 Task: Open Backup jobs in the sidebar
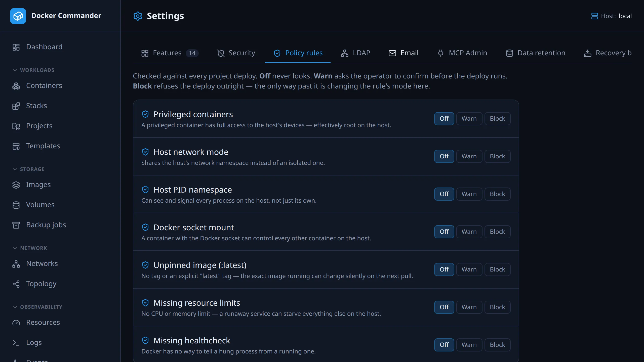click(x=60, y=225)
